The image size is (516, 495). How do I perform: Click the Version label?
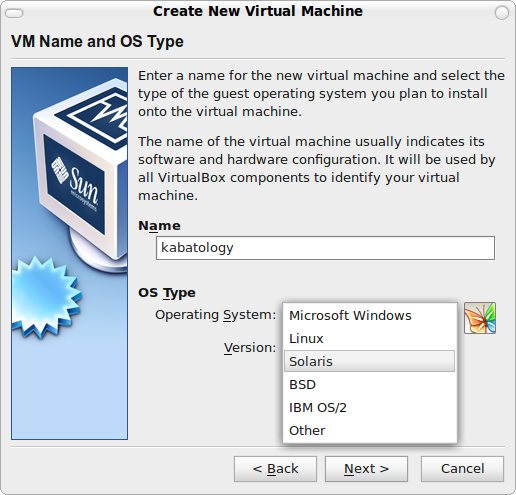pos(250,348)
